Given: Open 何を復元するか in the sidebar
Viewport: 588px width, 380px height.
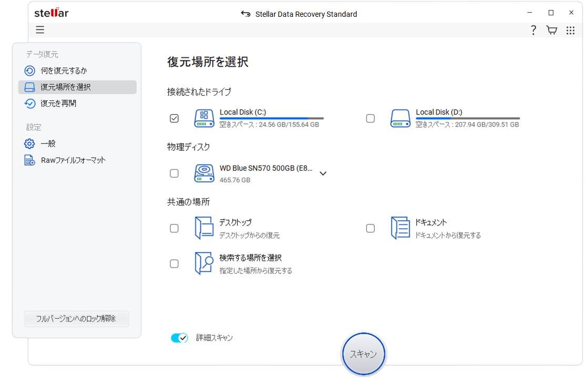Looking at the screenshot, I should (x=77, y=70).
